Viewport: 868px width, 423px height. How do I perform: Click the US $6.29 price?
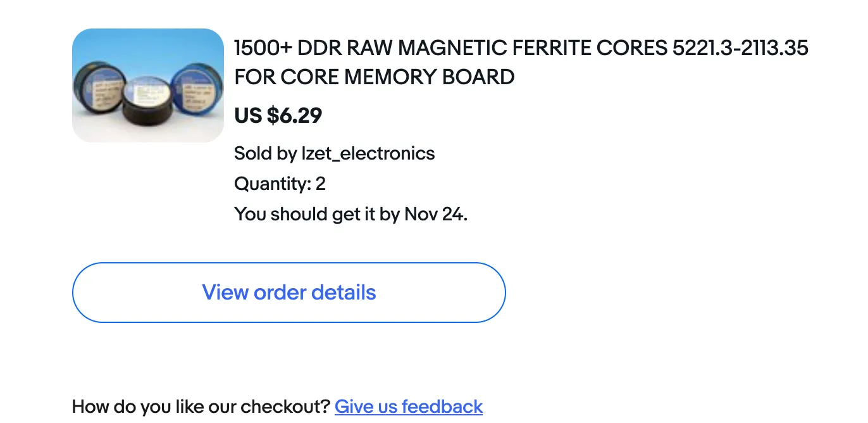click(278, 115)
